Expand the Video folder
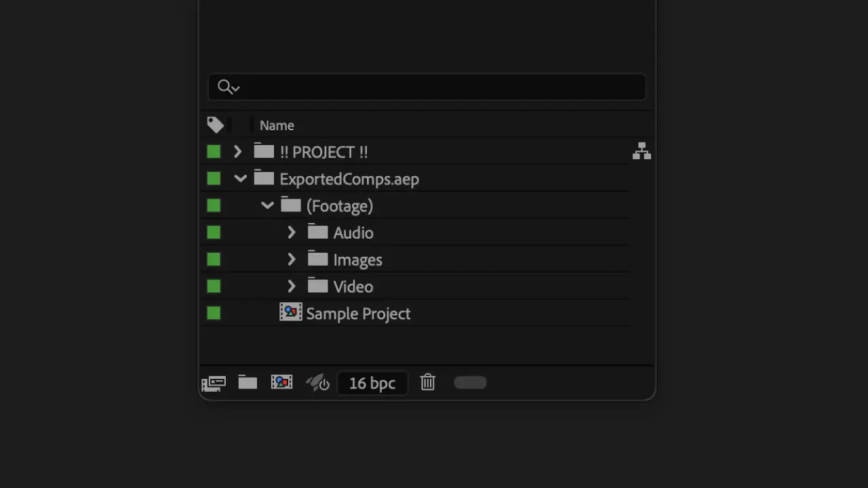The image size is (868, 488). pos(291,286)
